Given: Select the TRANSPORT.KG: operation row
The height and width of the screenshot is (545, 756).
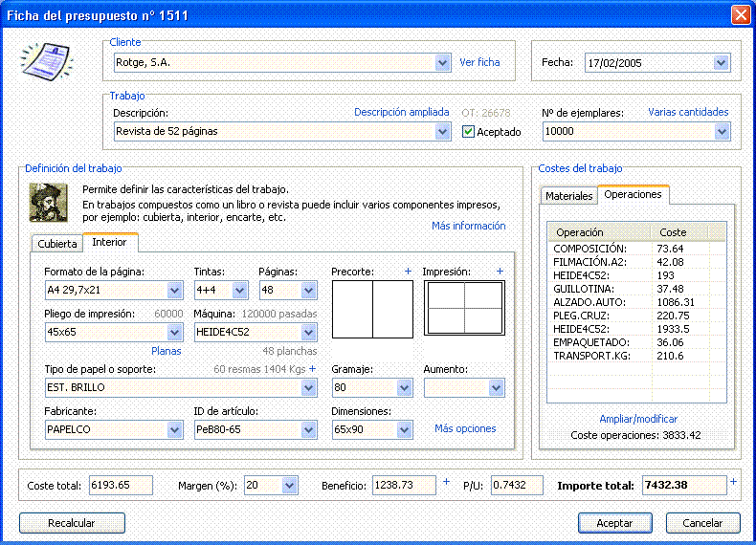Looking at the screenshot, I should pyautogui.click(x=636, y=356).
